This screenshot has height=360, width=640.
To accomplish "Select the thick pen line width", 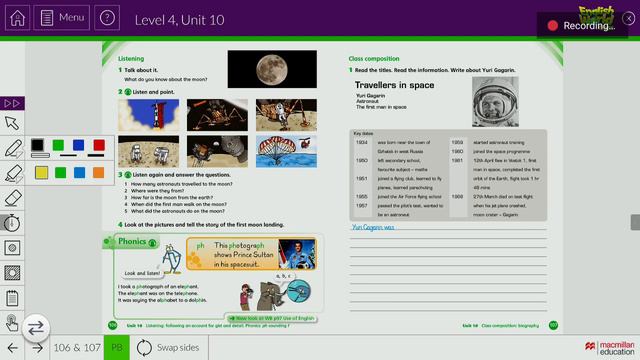I will click(x=40, y=156).
